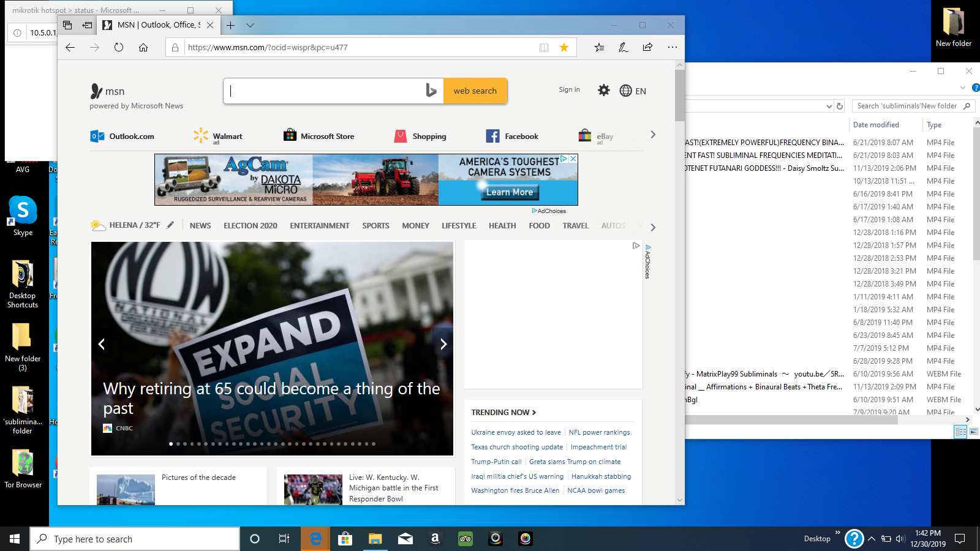Open the Facebook shortcut
Image resolution: width=980 pixels, height=551 pixels.
click(512, 136)
